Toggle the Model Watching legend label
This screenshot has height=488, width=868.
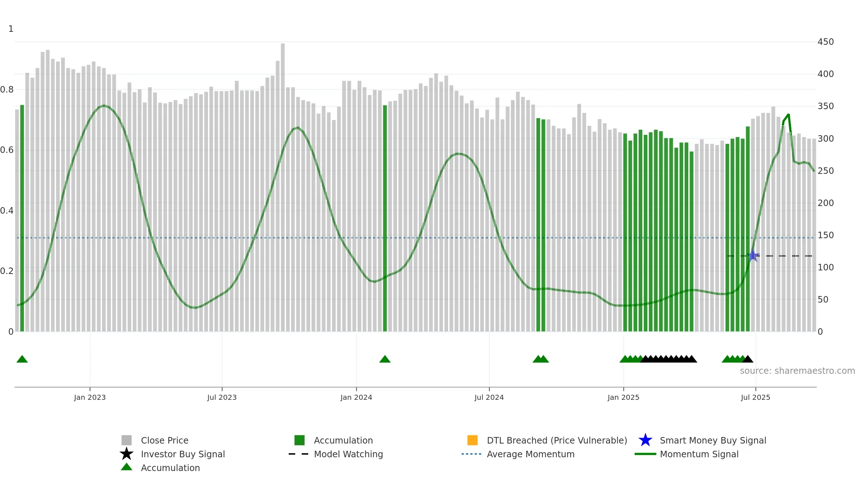(x=348, y=454)
